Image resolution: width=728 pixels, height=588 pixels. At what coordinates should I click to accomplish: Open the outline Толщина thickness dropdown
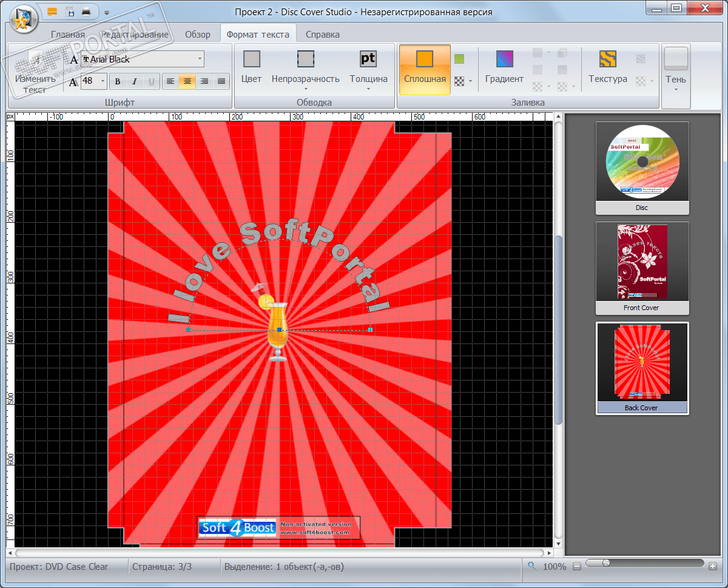(368, 70)
